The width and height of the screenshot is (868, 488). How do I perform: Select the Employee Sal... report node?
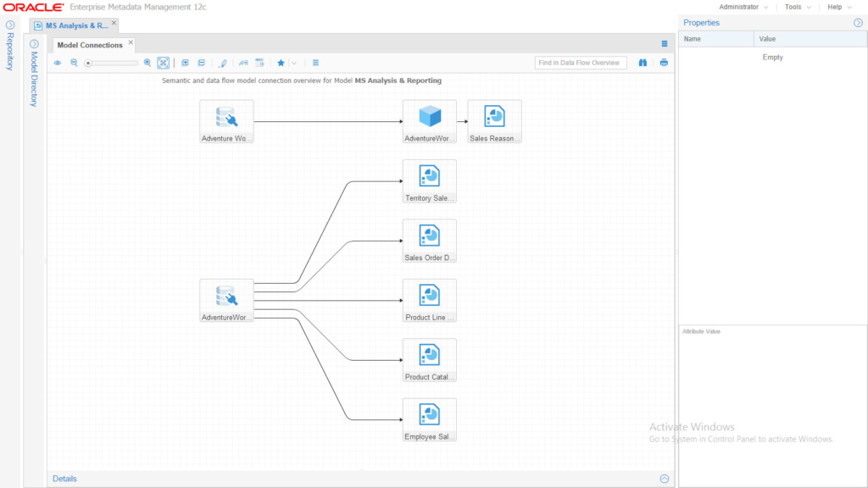tap(430, 420)
